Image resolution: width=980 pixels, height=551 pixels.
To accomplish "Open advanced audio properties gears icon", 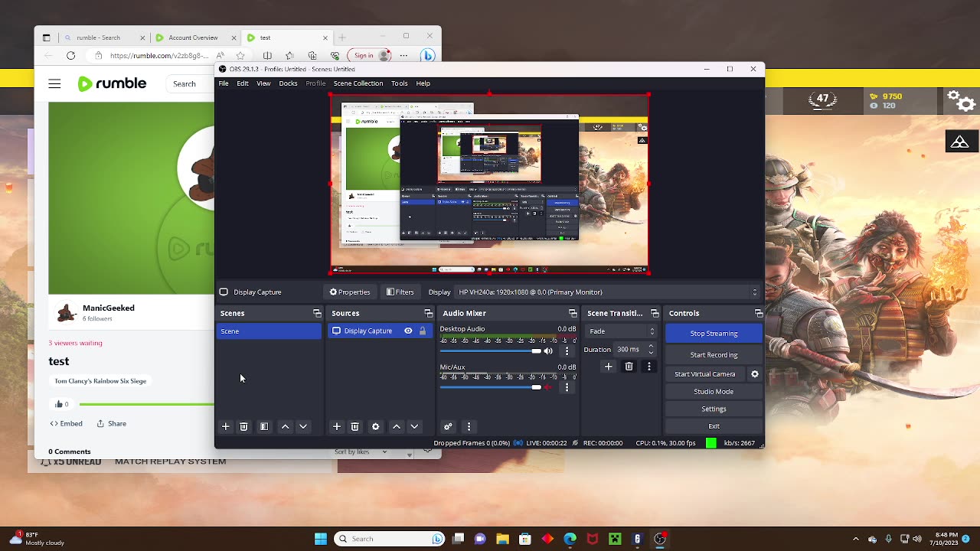I will (x=448, y=426).
